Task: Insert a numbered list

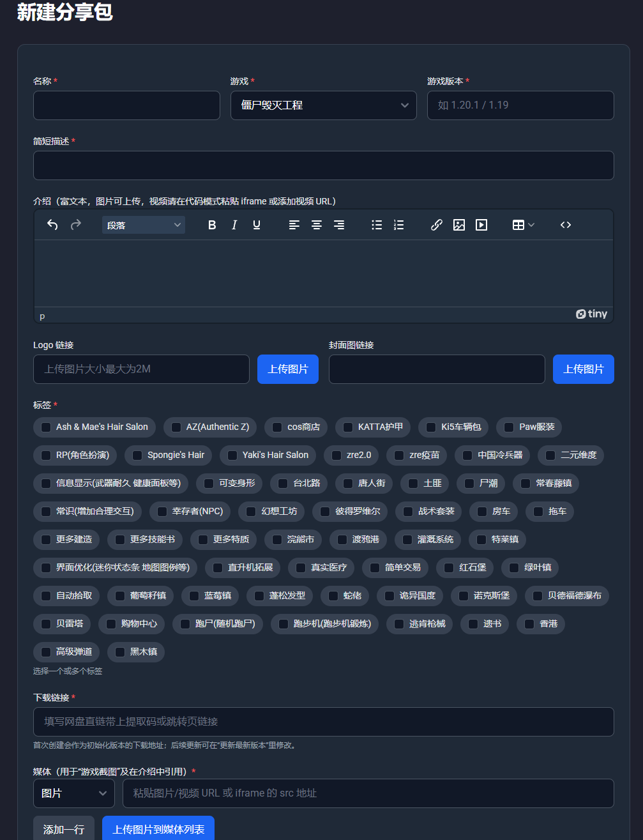Action: click(x=399, y=225)
